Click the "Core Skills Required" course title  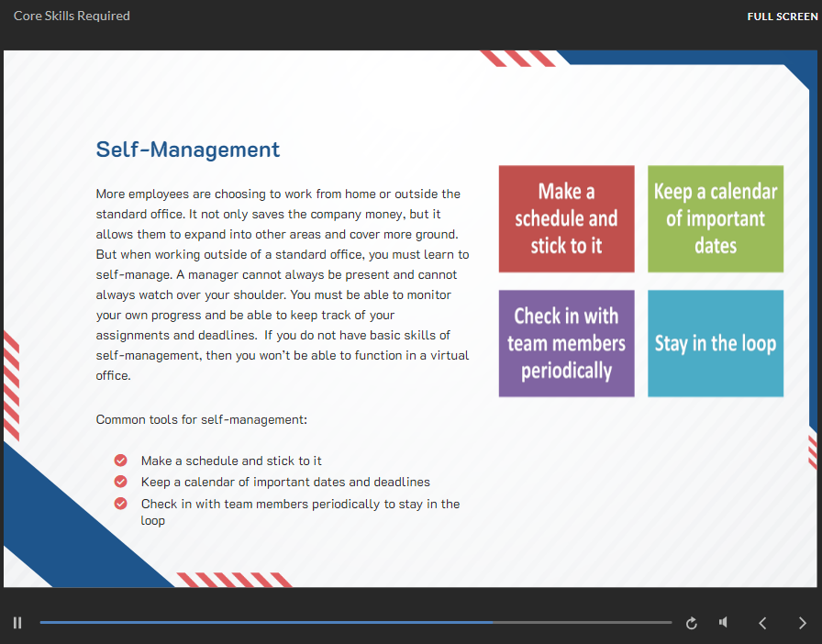(x=72, y=16)
